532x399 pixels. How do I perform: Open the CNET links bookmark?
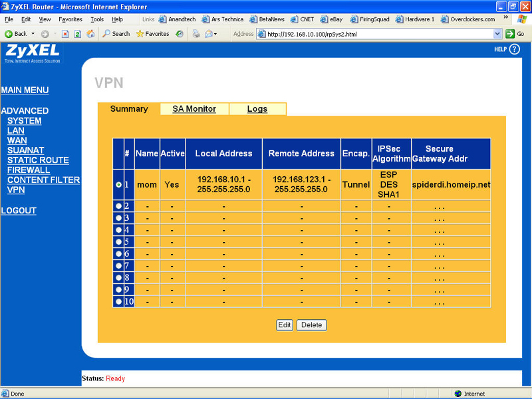303,19
